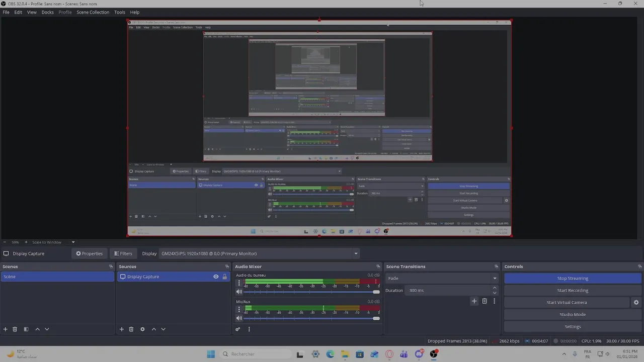The width and height of the screenshot is (644, 362).
Task: Add a new source with the plus icon
Action: pyautogui.click(x=121, y=329)
